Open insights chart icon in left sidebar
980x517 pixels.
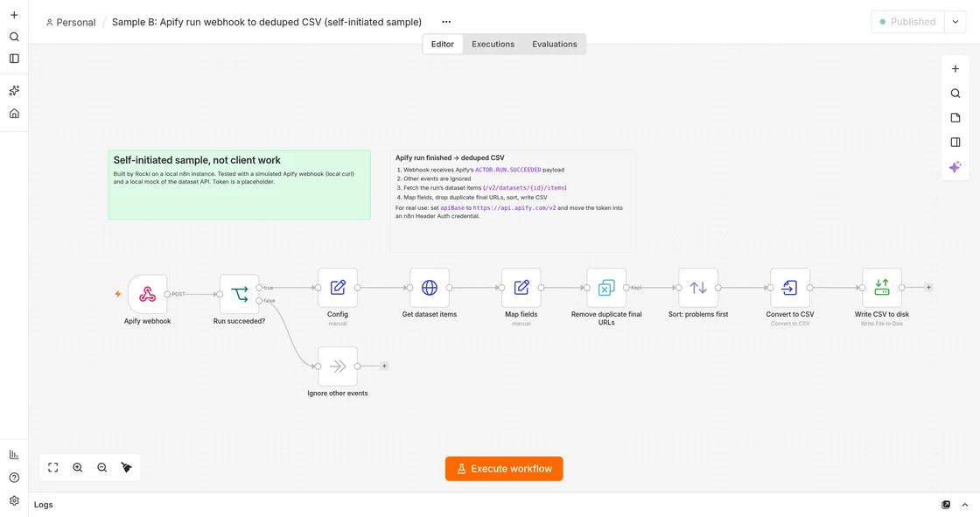pos(14,455)
